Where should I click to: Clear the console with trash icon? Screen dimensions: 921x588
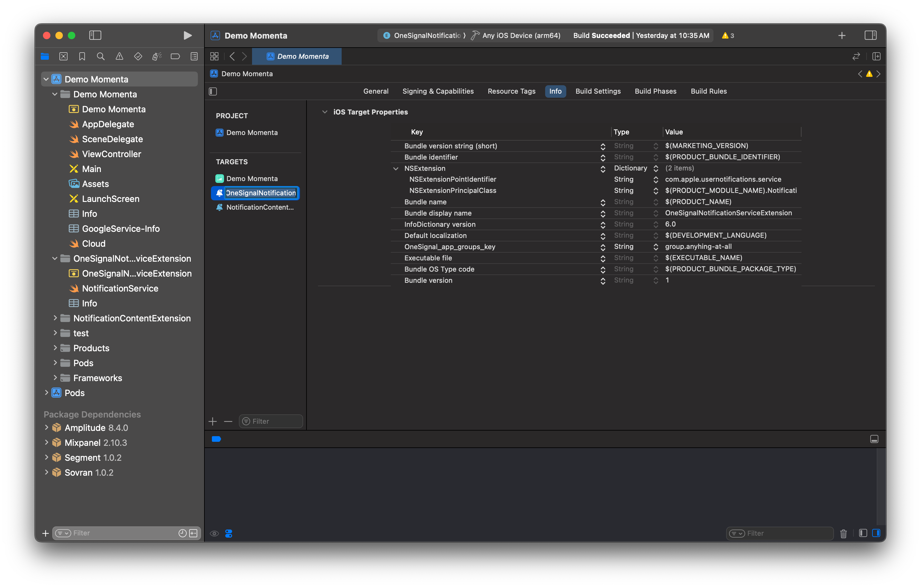point(843,533)
